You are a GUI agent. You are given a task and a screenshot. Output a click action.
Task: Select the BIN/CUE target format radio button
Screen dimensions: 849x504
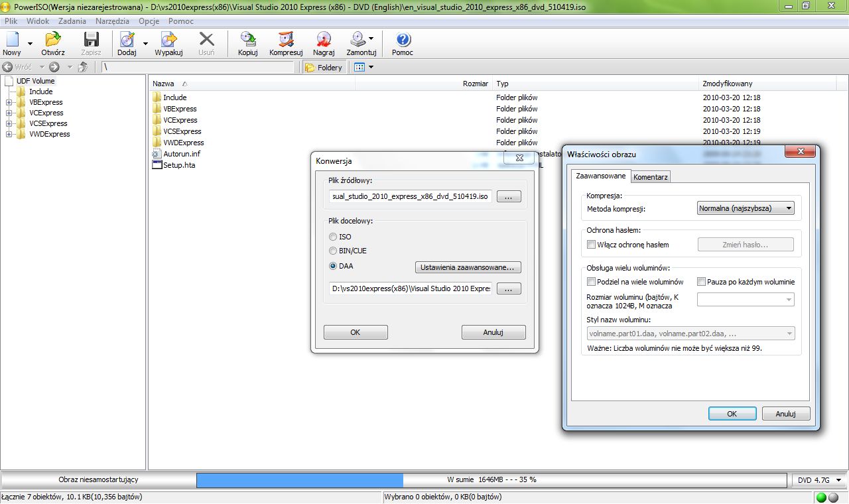click(333, 251)
